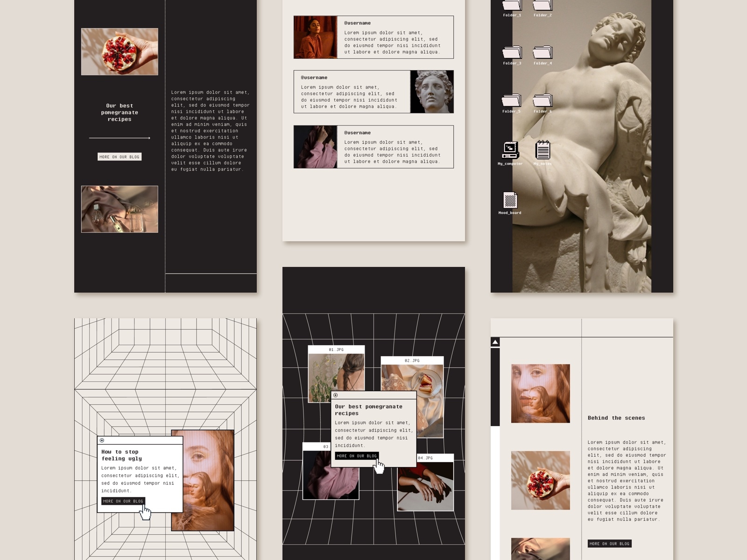Click the 'How to stop feeling ugly' heading

coord(121,455)
